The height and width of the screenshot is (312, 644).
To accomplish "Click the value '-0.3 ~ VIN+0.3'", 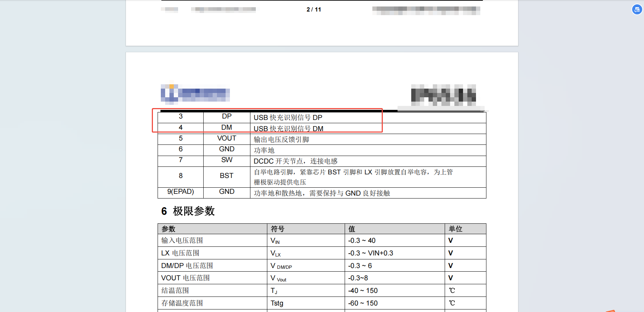I will tap(371, 253).
